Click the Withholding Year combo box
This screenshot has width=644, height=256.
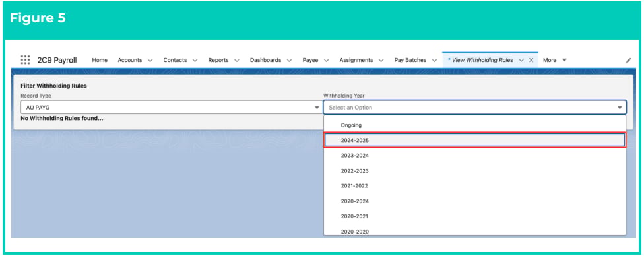click(475, 108)
